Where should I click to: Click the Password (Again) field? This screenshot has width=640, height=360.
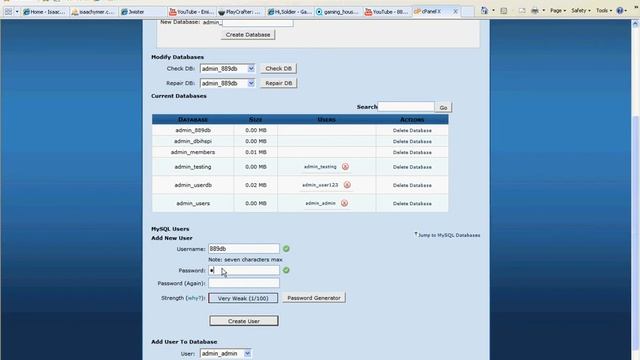(x=244, y=283)
